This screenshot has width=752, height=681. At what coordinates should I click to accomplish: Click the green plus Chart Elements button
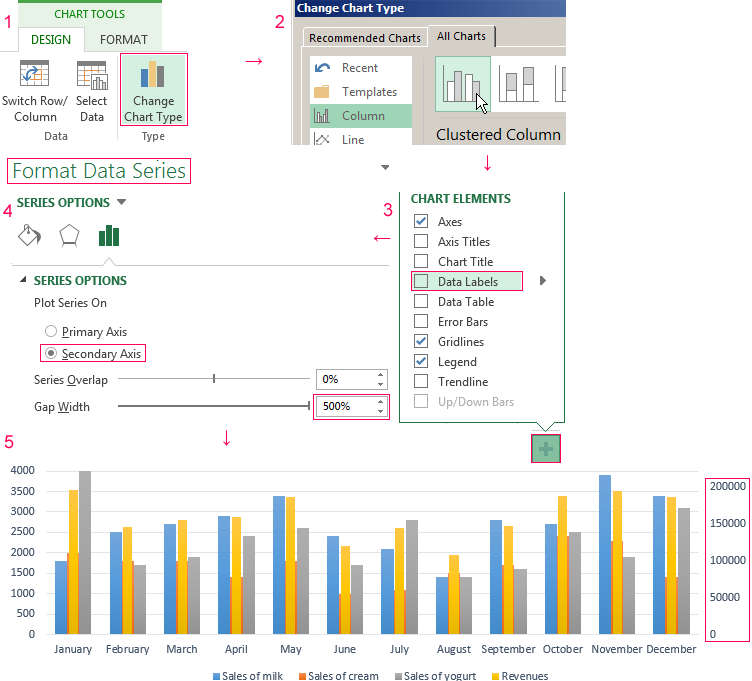pyautogui.click(x=546, y=449)
